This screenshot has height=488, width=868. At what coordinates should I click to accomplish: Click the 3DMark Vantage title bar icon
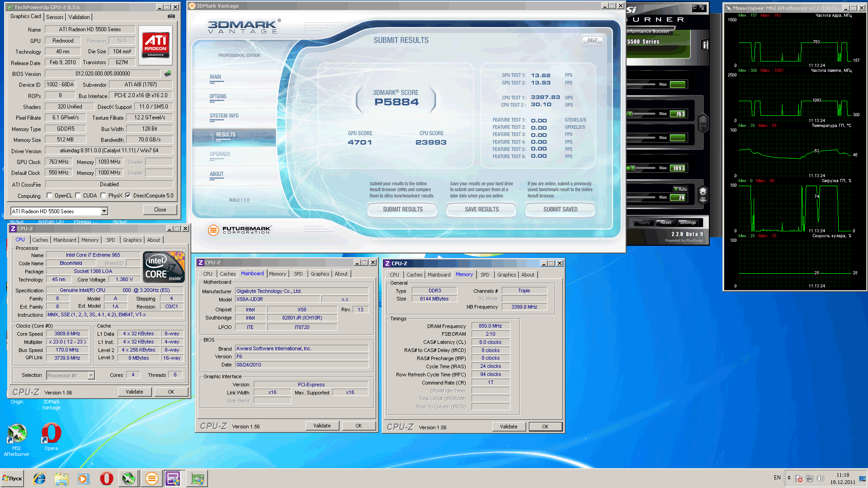192,6
